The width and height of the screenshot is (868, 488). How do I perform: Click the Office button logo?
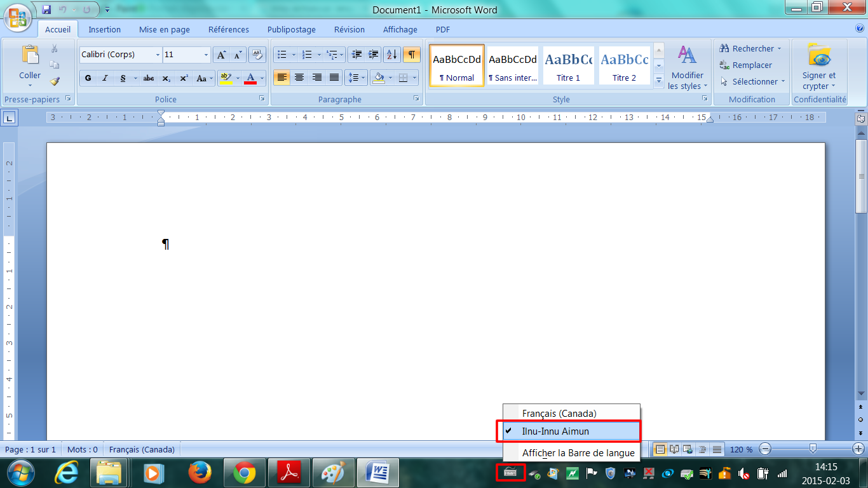point(18,17)
